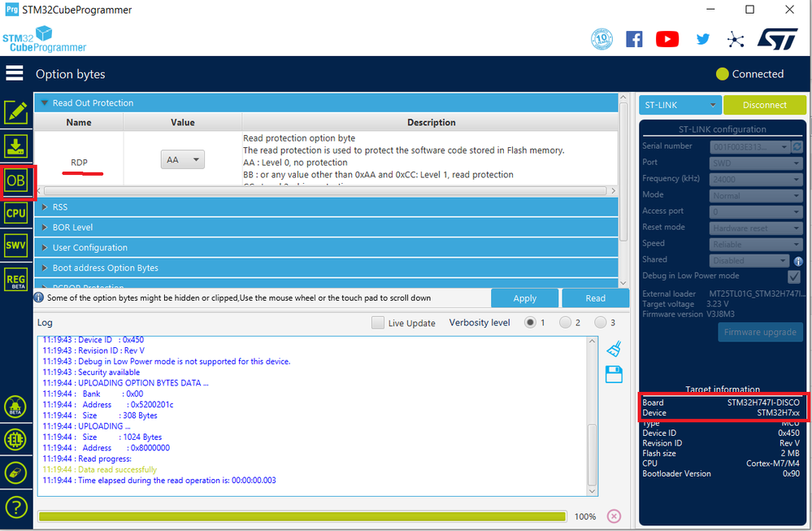Click the description horizontal scrollbar
The width and height of the screenshot is (812, 531).
tap(326, 190)
